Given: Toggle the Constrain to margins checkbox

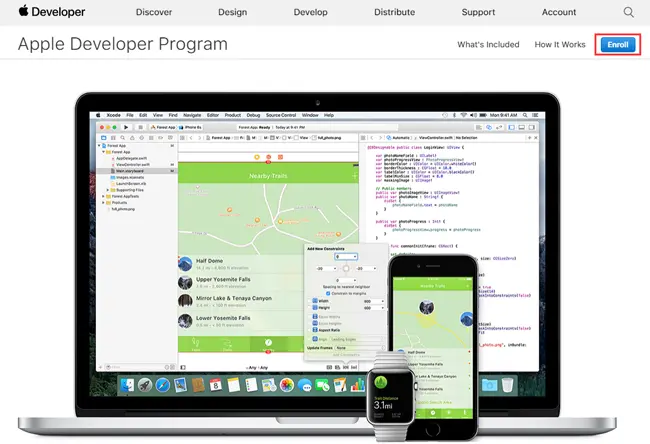Looking at the screenshot, I should [328, 293].
